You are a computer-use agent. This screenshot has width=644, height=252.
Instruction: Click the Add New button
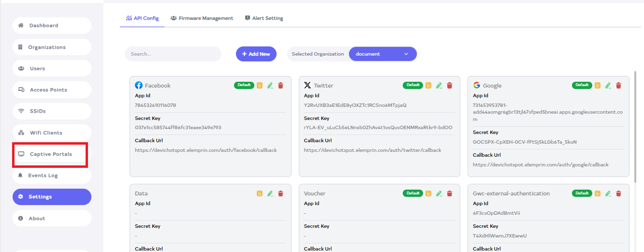pos(256,54)
